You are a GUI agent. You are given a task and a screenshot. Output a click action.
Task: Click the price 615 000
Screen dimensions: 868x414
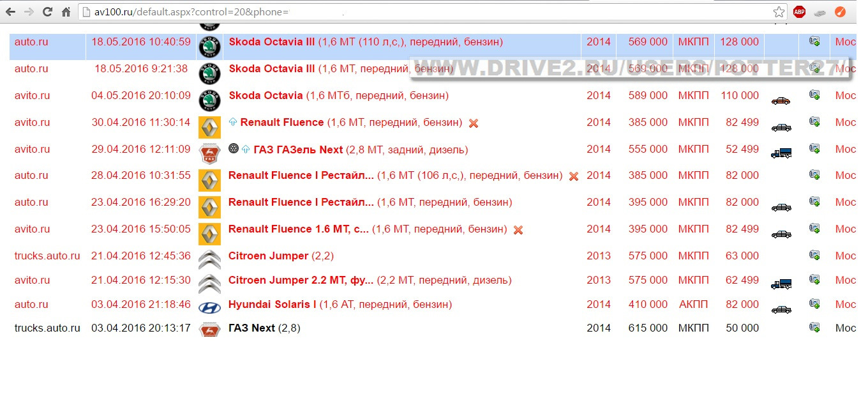(648, 328)
